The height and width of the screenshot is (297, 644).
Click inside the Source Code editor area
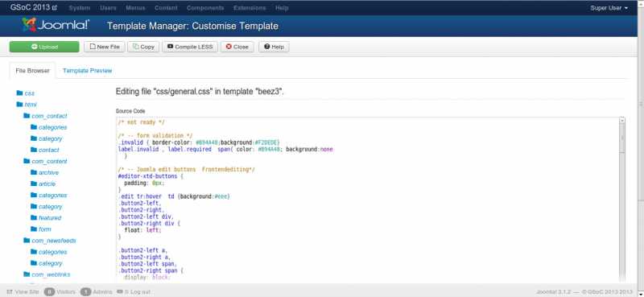tap(368, 200)
